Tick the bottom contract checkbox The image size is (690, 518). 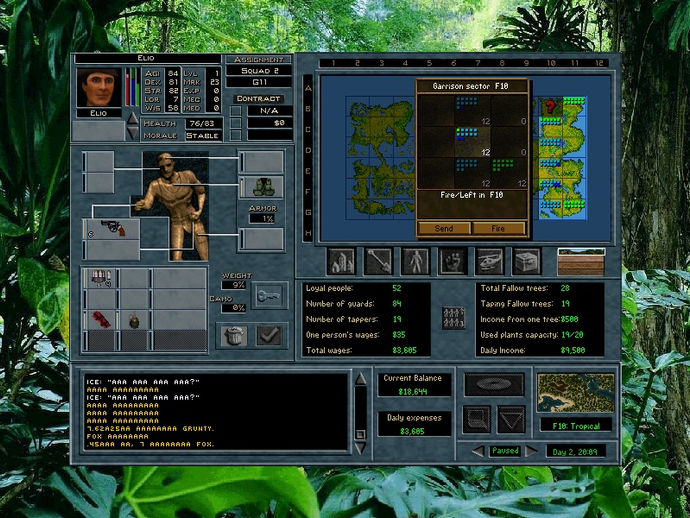pos(236,135)
